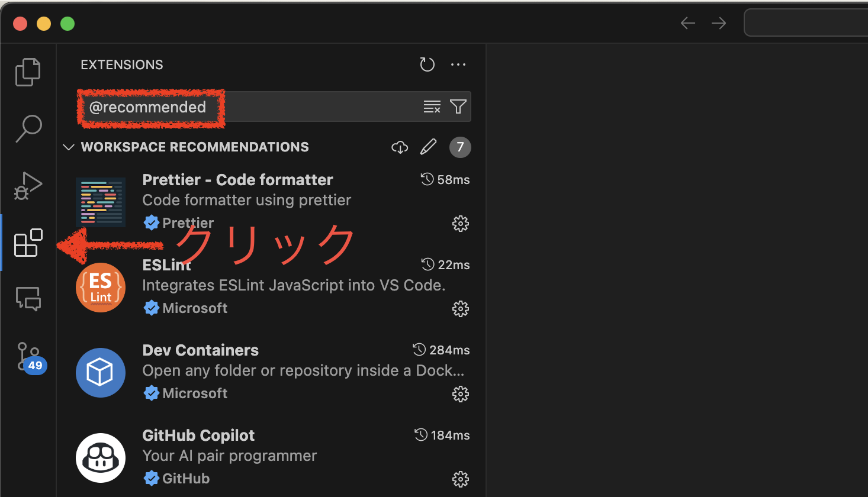
Task: Open the Explorer view in activity bar
Action: point(28,72)
